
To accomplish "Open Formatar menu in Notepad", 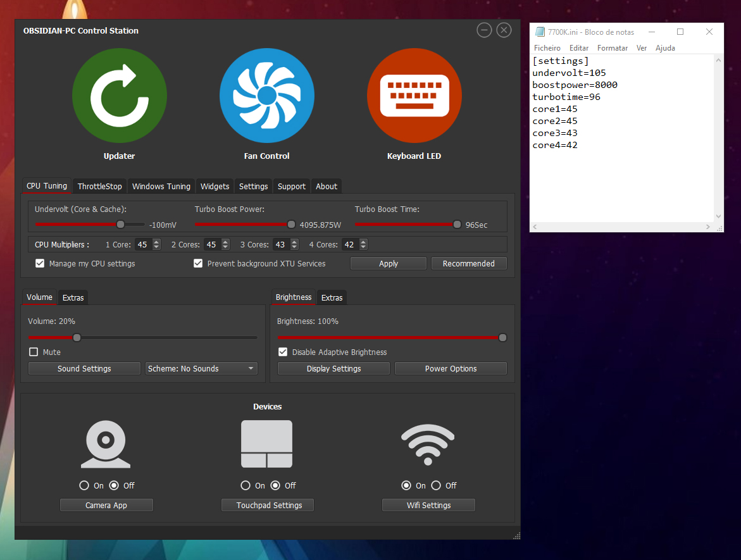I will pos(613,47).
